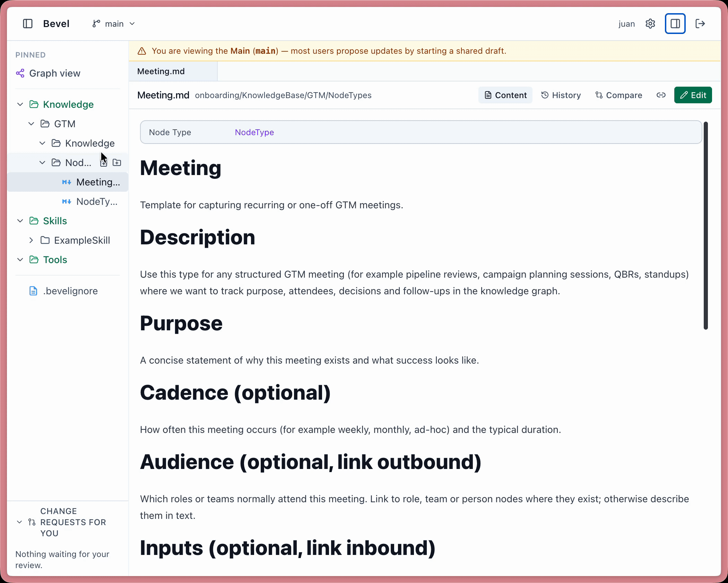Viewport: 728px width, 583px height.
Task: Open settings via the gear icon
Action: click(x=650, y=24)
